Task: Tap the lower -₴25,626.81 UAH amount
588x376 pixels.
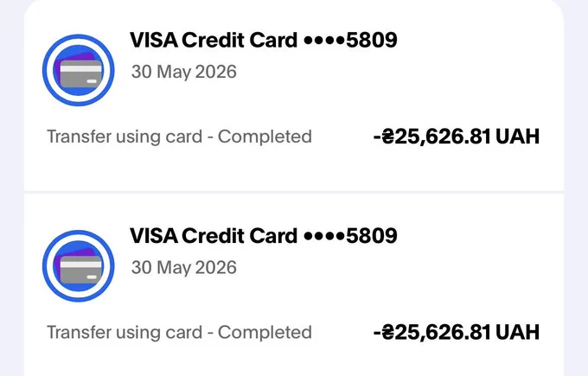Action: [457, 332]
